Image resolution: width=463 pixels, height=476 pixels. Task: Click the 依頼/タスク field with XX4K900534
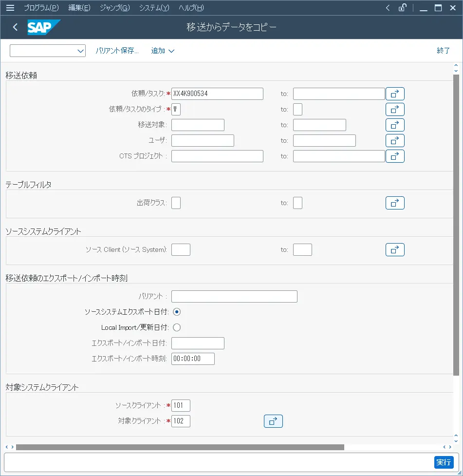click(217, 94)
